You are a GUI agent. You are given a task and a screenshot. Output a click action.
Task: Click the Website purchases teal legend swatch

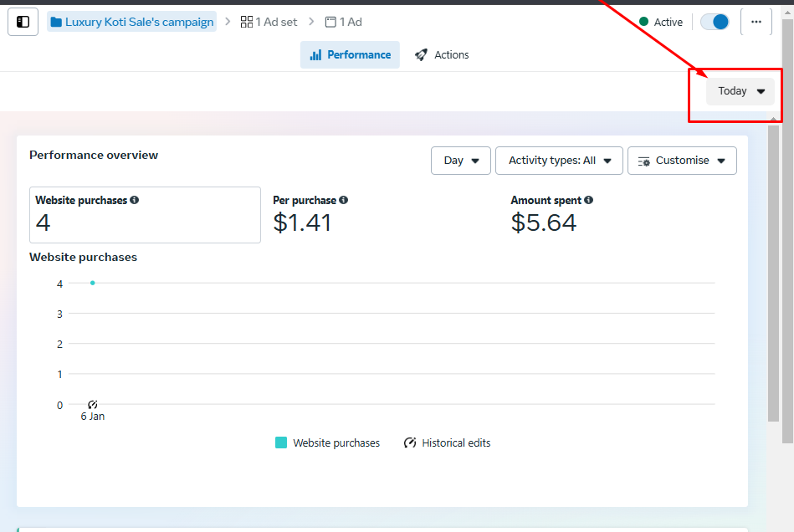tap(281, 443)
